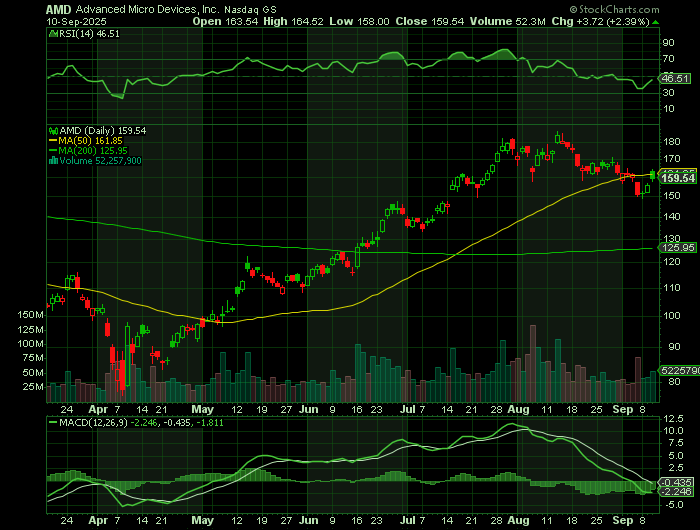Click the -0.435 tag on MACD axis
This screenshot has width=700, height=530.
[x=677, y=482]
